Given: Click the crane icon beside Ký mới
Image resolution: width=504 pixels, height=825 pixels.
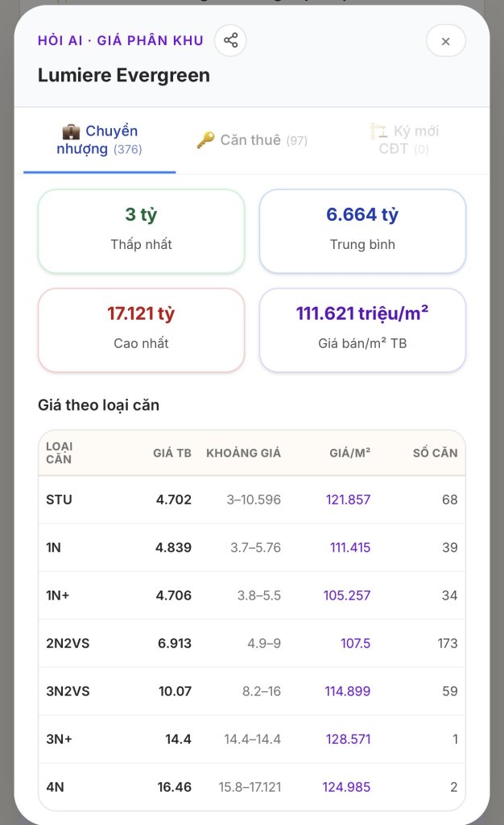Looking at the screenshot, I should (379, 131).
